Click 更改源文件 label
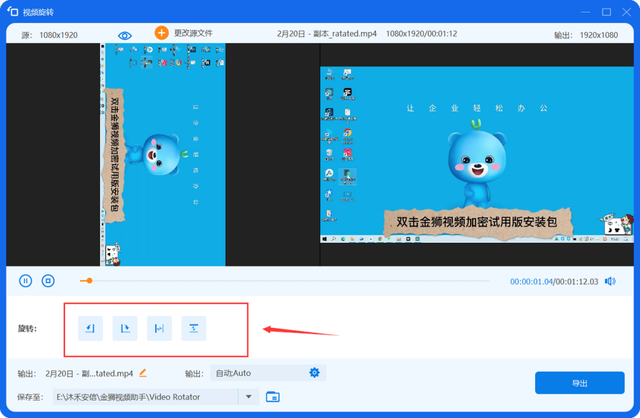Screen dimensions: 640x418 (x=193, y=33)
